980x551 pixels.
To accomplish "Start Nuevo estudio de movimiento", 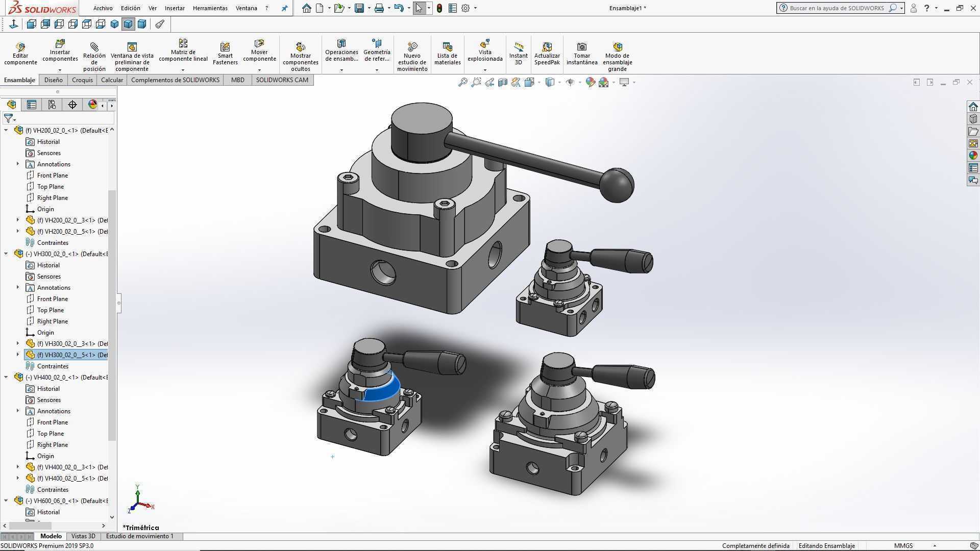I will [x=412, y=57].
